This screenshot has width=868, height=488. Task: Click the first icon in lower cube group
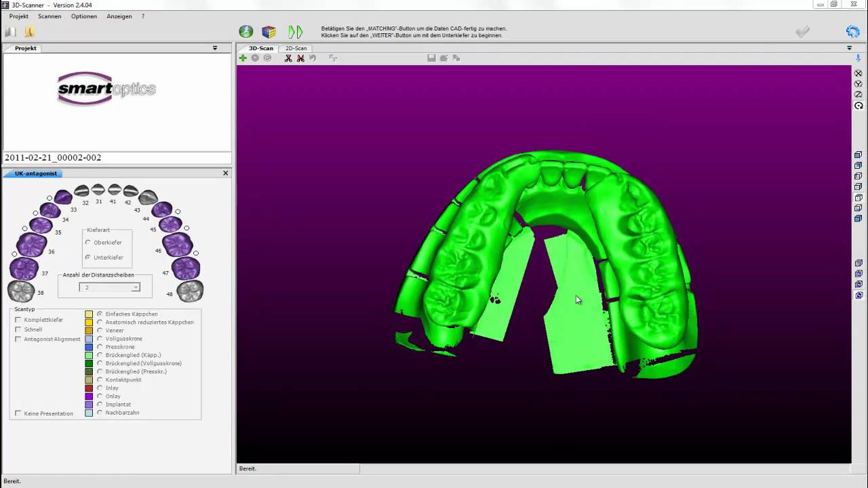pos(858,263)
